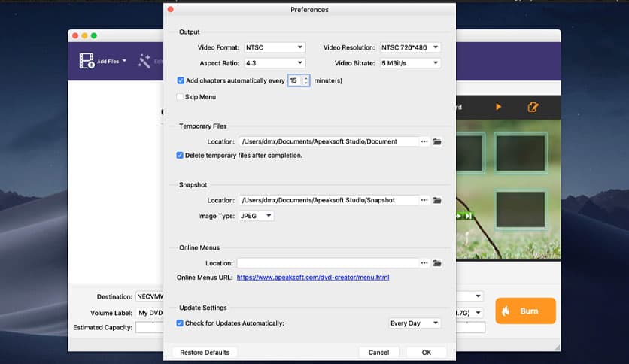
Task: Expand the disc size 4.7G dropdown
Action: click(478, 312)
